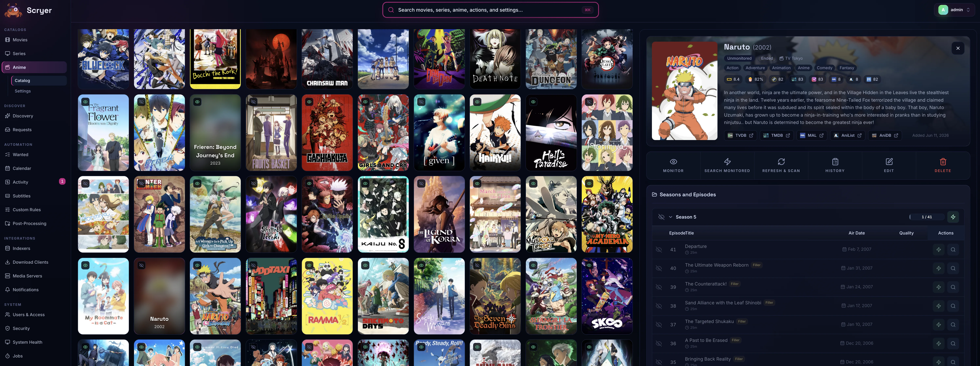Auto-search episode 40 Ultimate Weapon Reborn
Viewport: 980px width, 366px height.
[x=939, y=268]
